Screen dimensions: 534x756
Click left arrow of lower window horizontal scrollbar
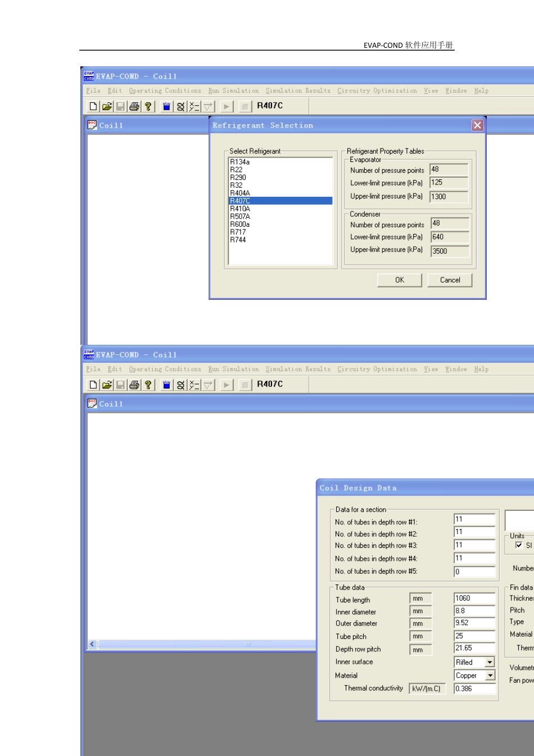pos(93,644)
